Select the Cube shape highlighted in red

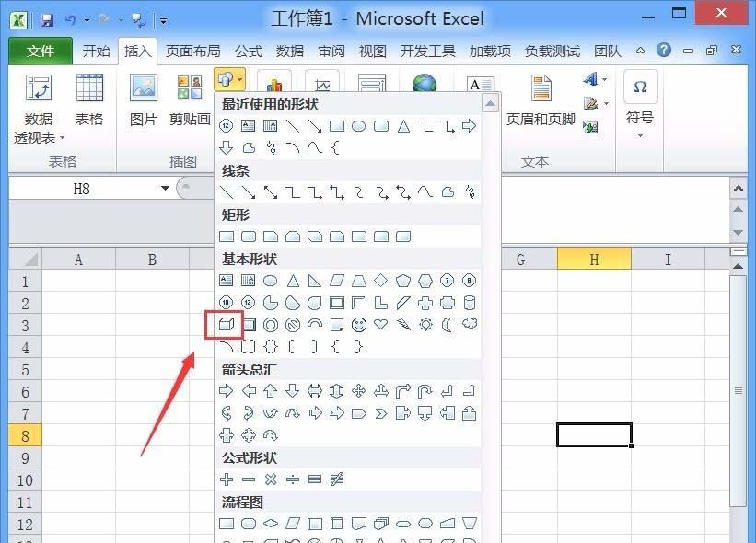227,324
